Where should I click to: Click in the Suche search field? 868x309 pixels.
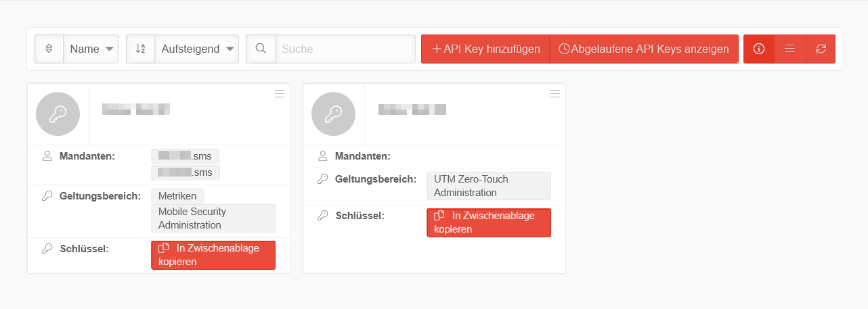point(345,49)
